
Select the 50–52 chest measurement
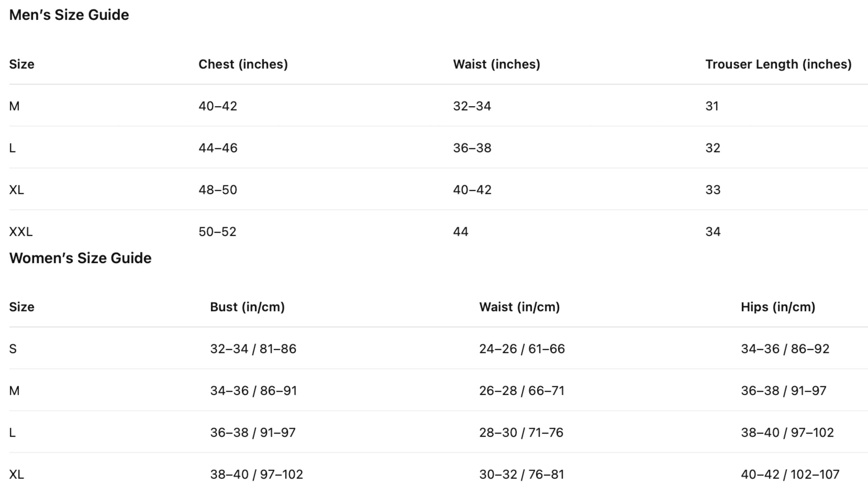pyautogui.click(x=217, y=232)
